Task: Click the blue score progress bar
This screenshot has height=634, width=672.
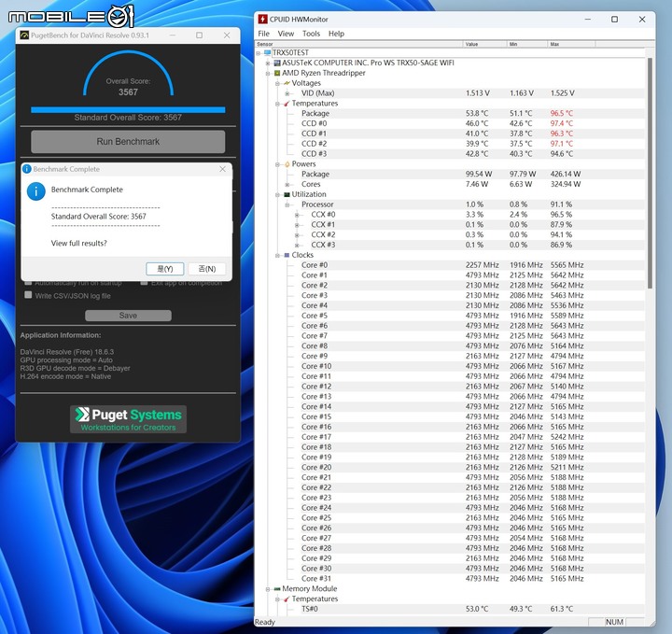Action: 128,110
